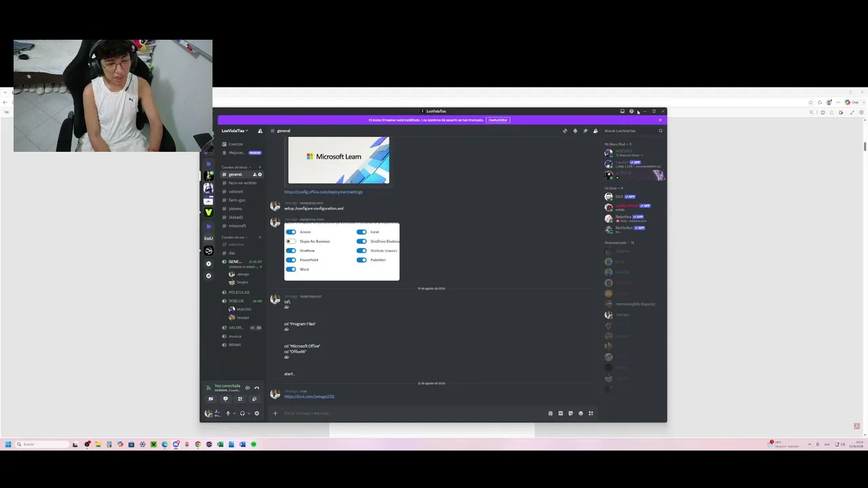Open the Discord inbox icon
868x488 pixels.
click(623, 111)
